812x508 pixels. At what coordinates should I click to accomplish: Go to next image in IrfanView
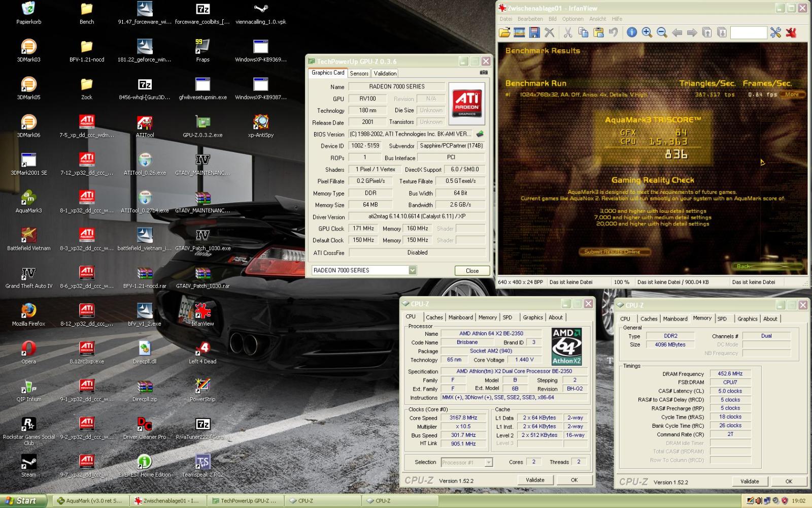[692, 33]
